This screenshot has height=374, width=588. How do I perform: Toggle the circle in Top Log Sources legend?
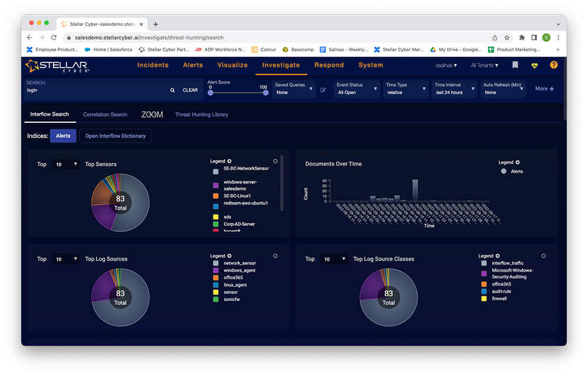point(275,256)
